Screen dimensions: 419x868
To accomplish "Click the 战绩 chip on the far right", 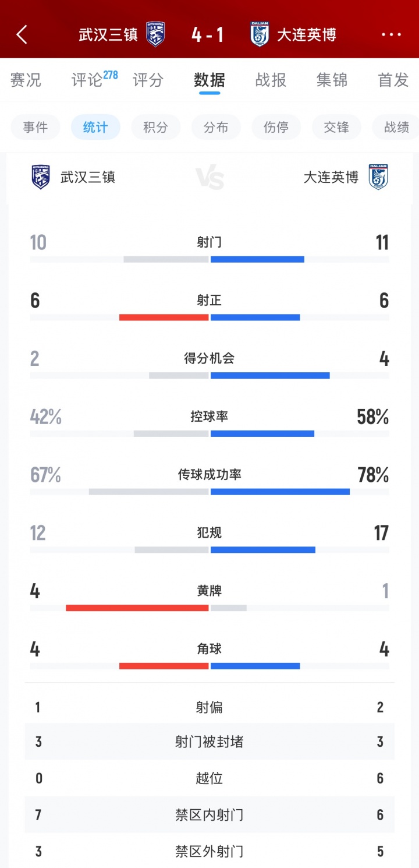I will (x=396, y=127).
